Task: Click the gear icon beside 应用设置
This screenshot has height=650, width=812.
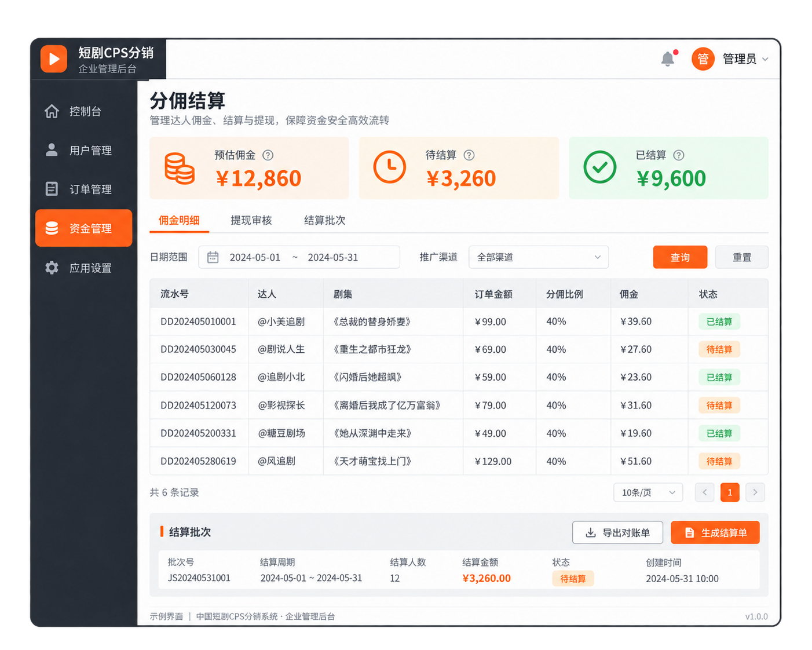Action: (x=52, y=268)
